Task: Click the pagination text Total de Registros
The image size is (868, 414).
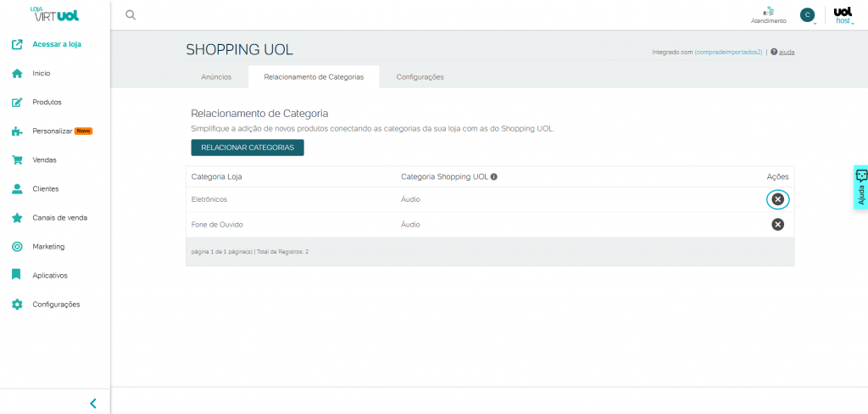Action: [282, 252]
